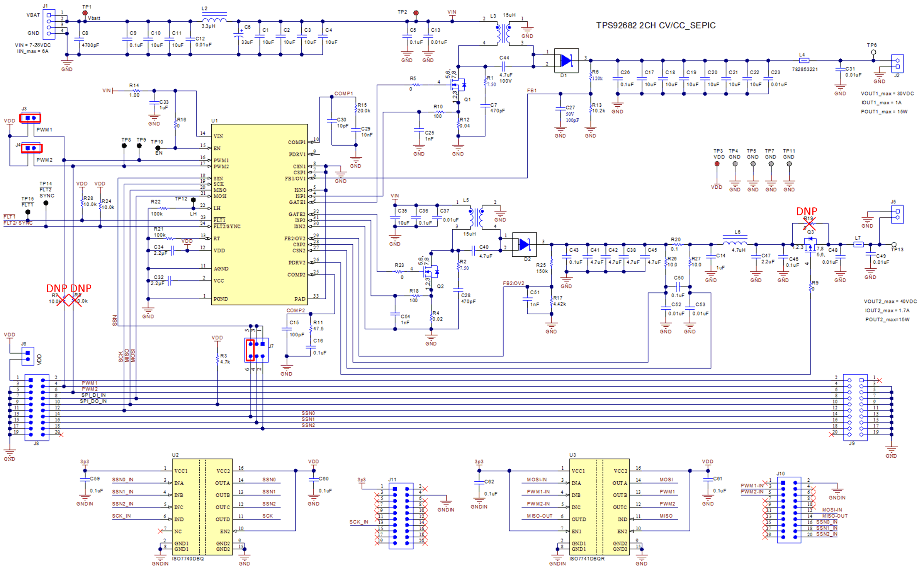
Task: Open the J7 red-boxed jumper header
Action: point(250,349)
